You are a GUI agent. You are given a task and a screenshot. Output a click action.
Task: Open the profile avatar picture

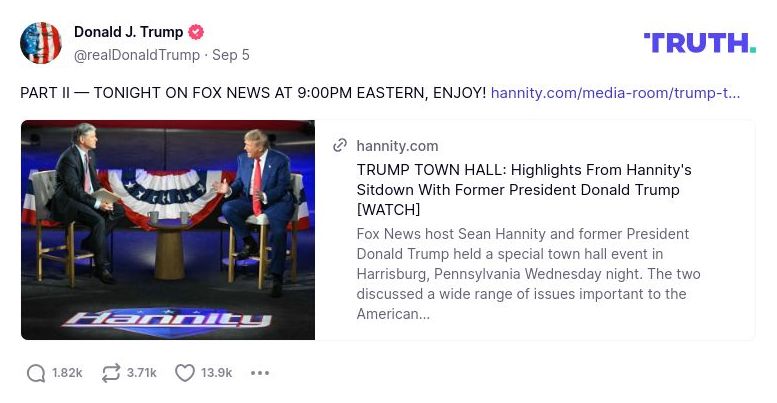[x=41, y=43]
